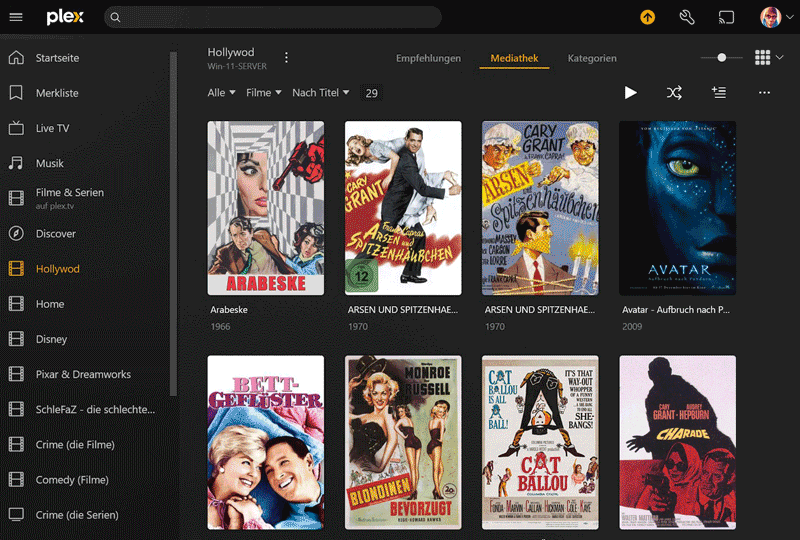The width and height of the screenshot is (800, 540).
Task: Focus the search input field
Action: [273, 17]
